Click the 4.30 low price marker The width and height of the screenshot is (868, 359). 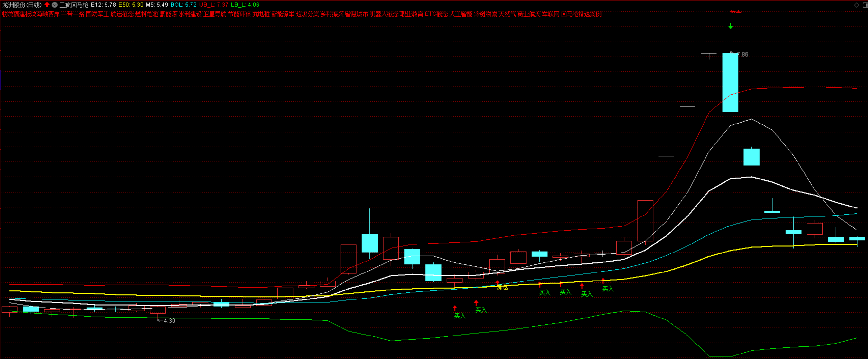tap(169, 321)
